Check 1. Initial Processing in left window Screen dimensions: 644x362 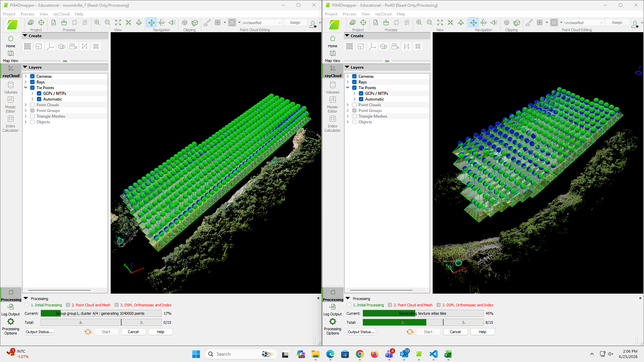27,305
